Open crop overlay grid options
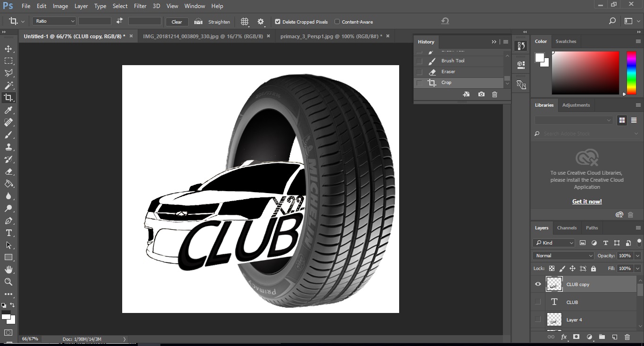Image resolution: width=644 pixels, height=346 pixels. coord(244,22)
